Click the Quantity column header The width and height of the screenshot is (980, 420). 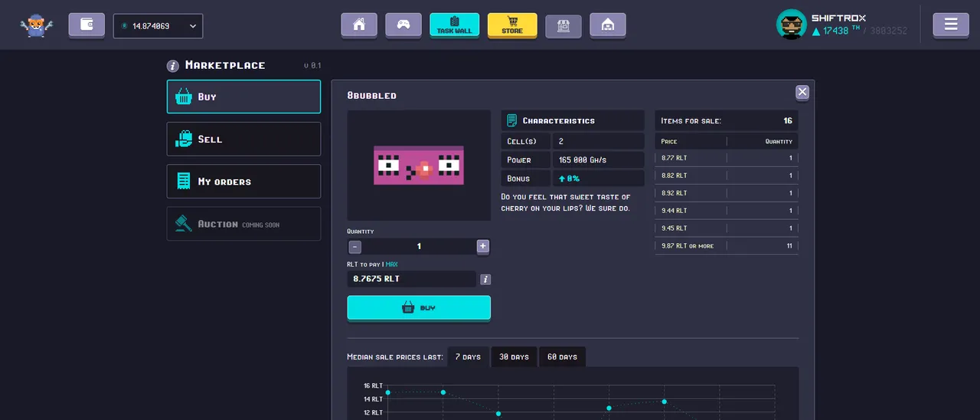click(779, 141)
